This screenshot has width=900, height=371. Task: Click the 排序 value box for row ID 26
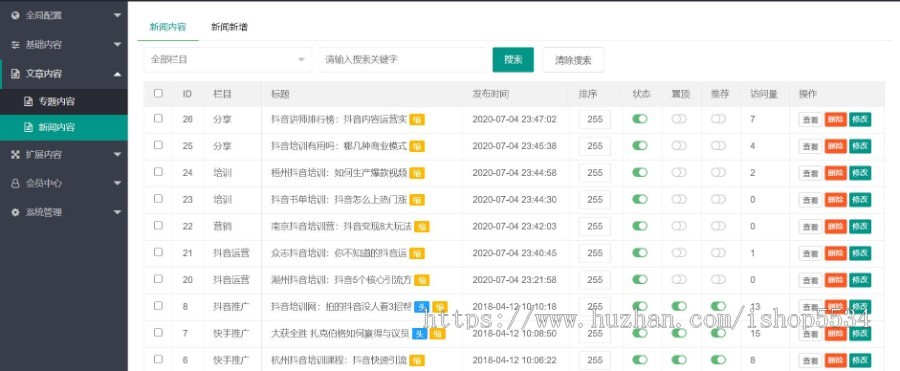[595, 119]
